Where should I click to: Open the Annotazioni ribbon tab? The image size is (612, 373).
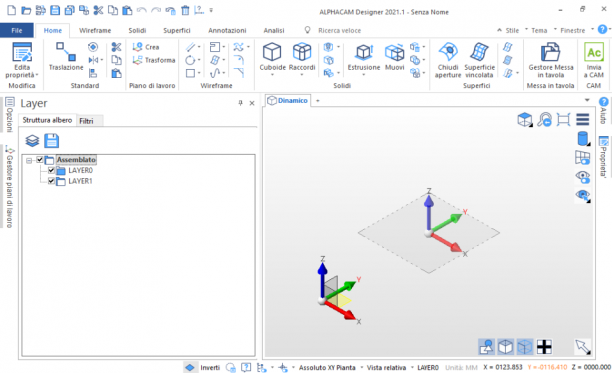tap(227, 30)
